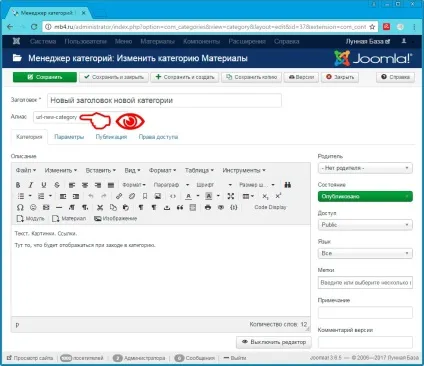
Task: Switch to the Публикация tab
Action: tap(111, 137)
